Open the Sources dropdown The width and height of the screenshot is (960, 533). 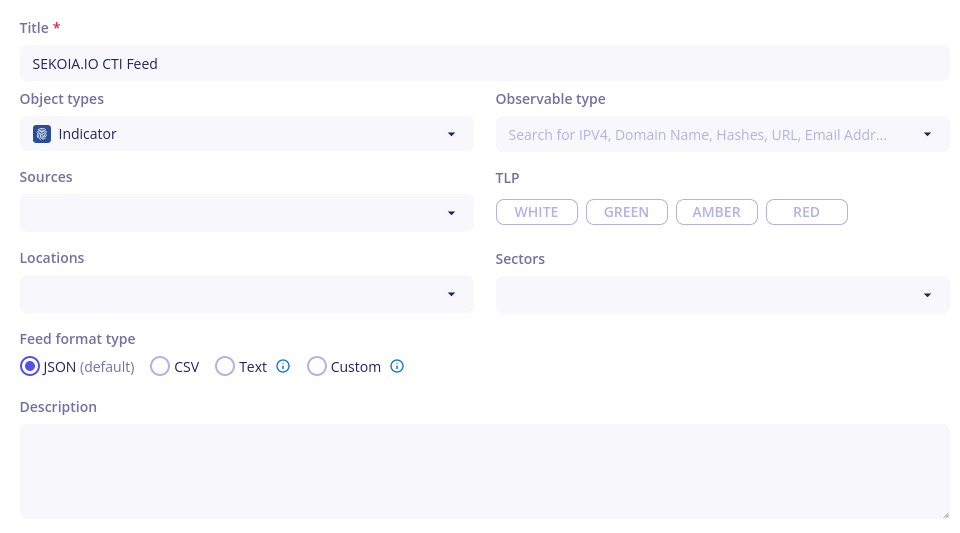[451, 213]
